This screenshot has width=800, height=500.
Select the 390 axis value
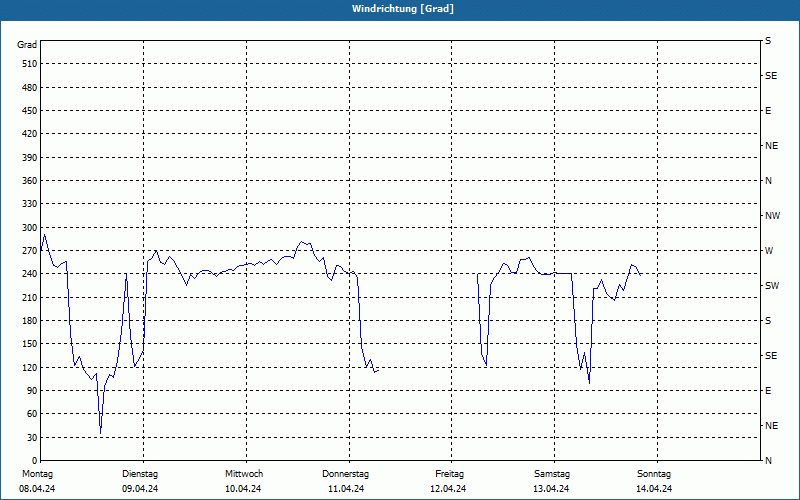pos(29,157)
